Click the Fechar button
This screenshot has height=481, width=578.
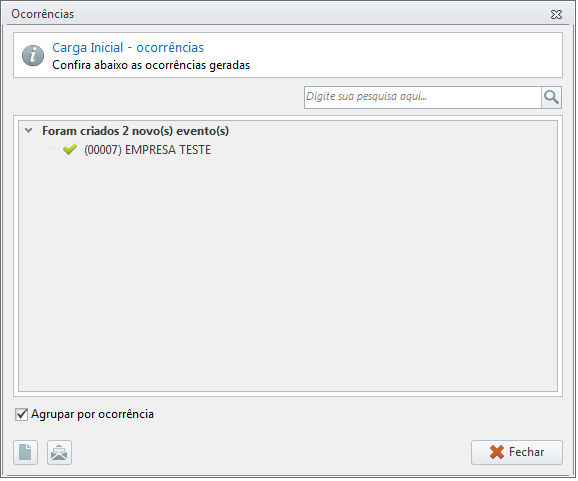[516, 452]
